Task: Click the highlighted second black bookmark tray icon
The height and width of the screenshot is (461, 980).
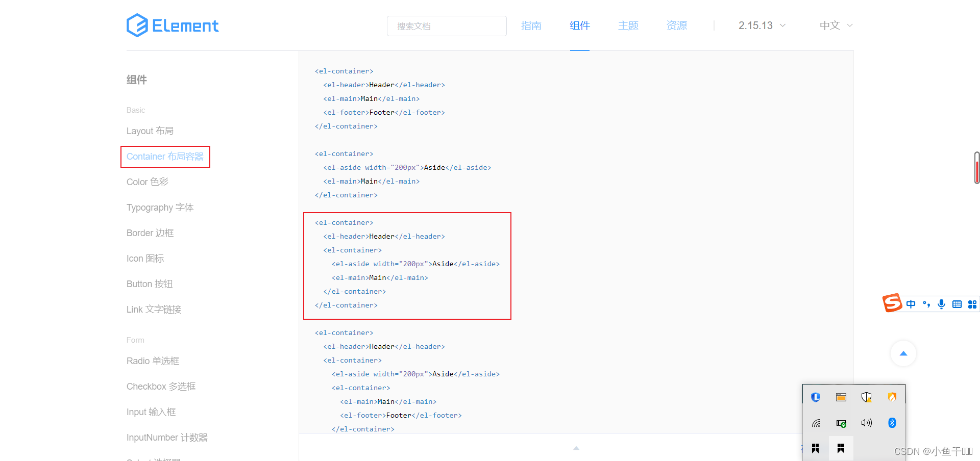Action: tap(841, 448)
